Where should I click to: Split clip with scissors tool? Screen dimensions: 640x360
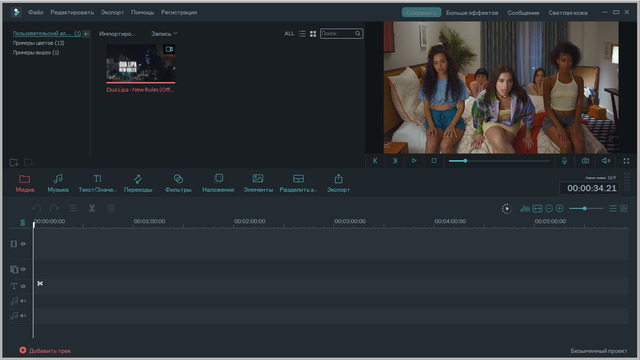pos(92,209)
